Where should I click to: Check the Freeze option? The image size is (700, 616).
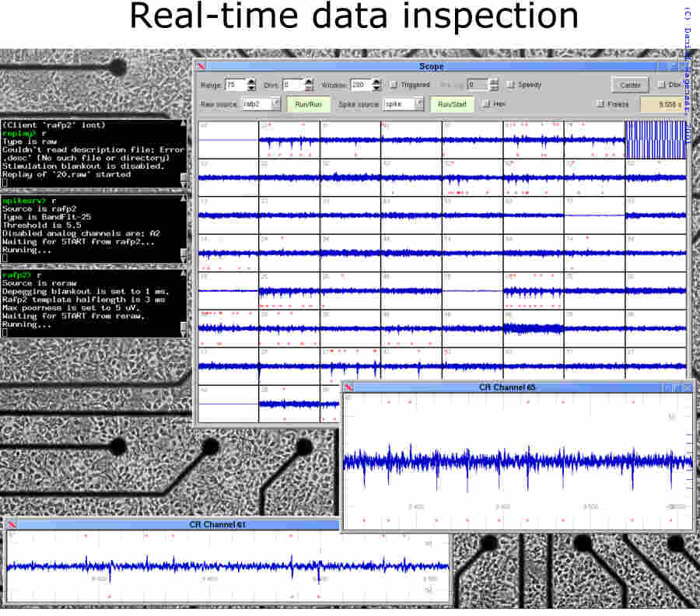(600, 103)
